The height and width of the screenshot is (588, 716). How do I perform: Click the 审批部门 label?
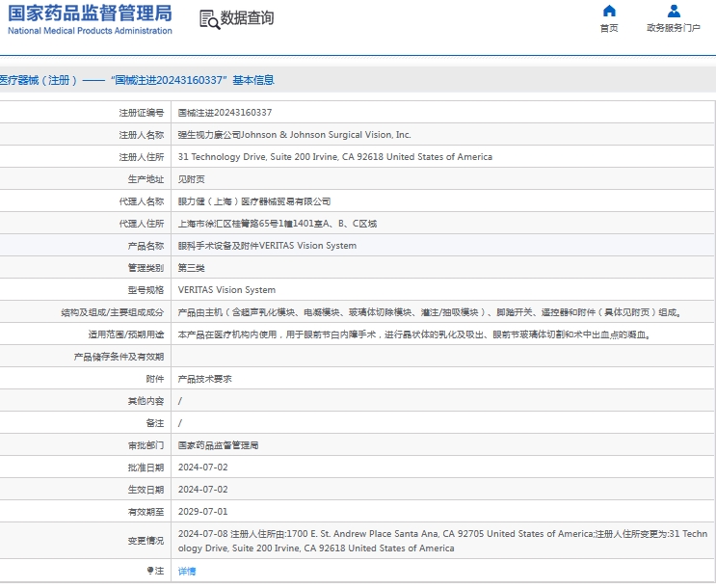(146, 445)
